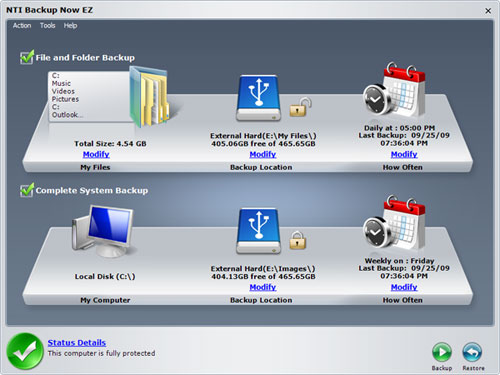Start backup with the green Backup button
Screen dimensions: 500x375
click(x=442, y=352)
